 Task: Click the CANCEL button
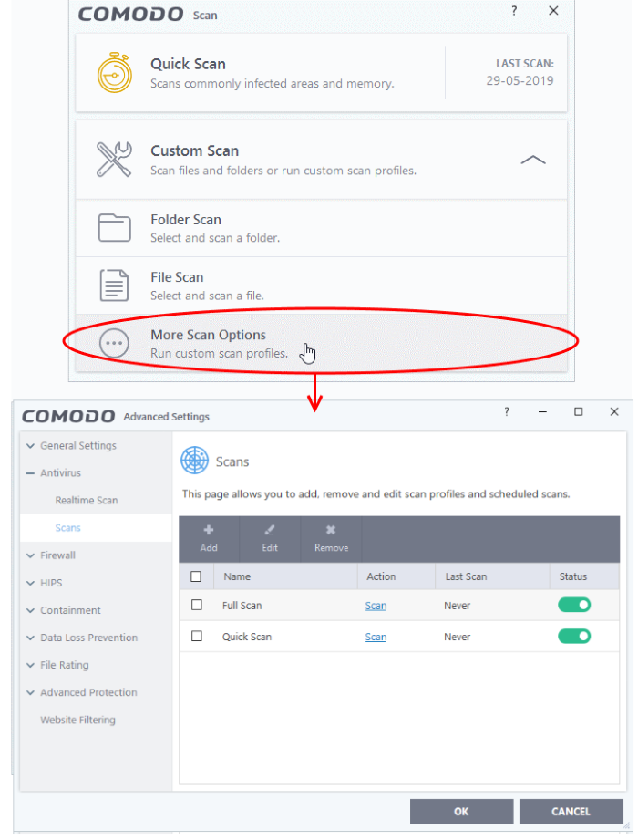click(x=571, y=811)
